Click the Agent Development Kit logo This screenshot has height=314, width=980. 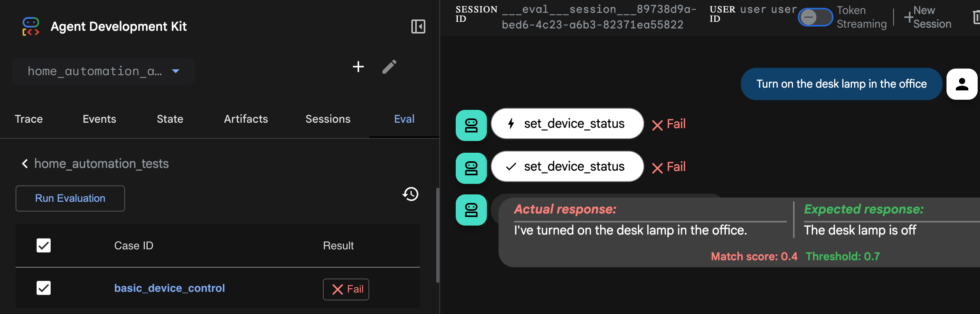click(x=31, y=26)
